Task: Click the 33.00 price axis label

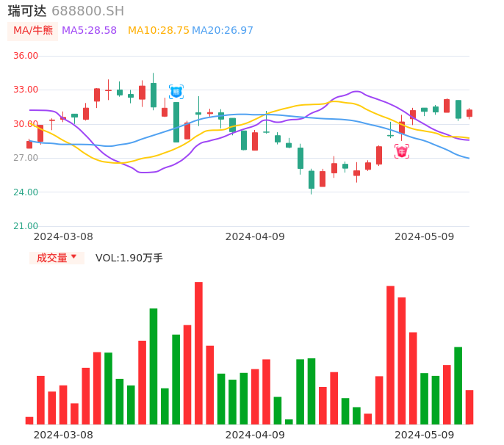Action: (26, 90)
